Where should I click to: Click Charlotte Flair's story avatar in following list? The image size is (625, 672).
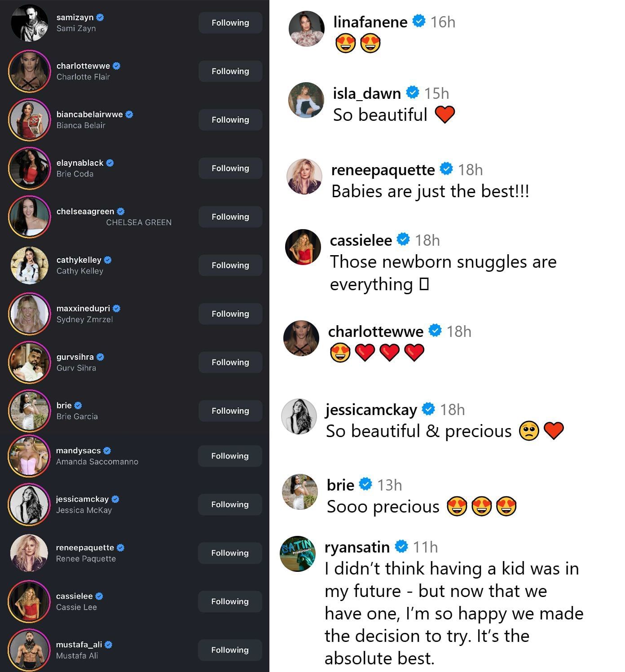point(30,71)
